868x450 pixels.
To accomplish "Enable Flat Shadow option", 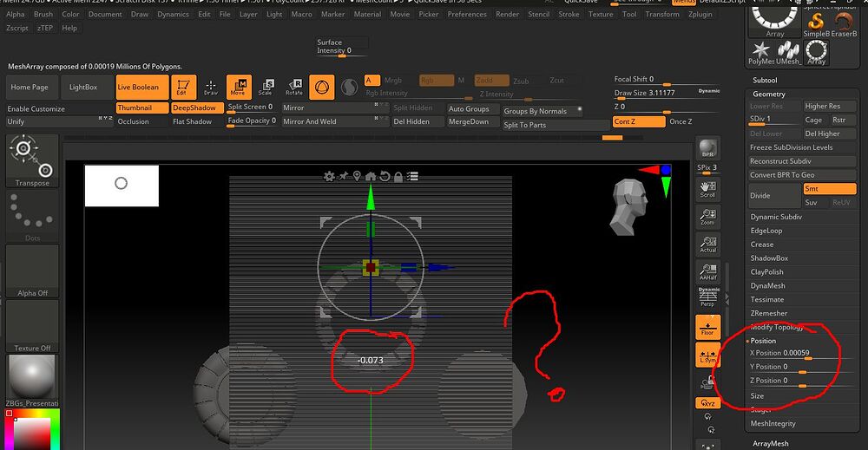I will [197, 121].
